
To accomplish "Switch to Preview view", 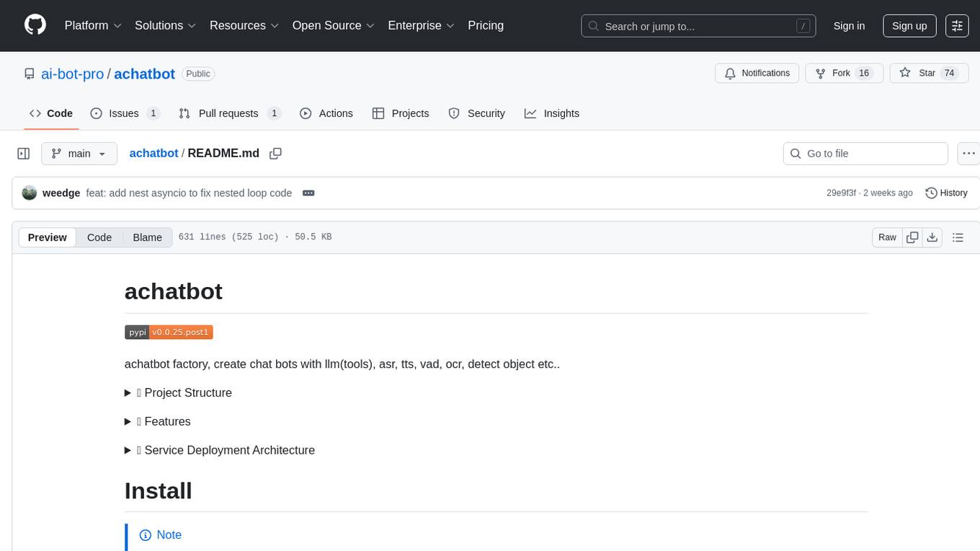I will [x=48, y=237].
